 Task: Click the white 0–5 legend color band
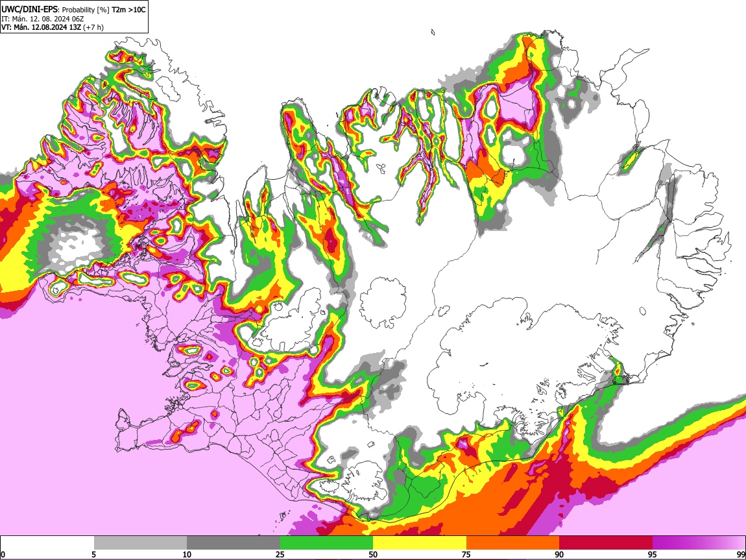tap(47, 542)
